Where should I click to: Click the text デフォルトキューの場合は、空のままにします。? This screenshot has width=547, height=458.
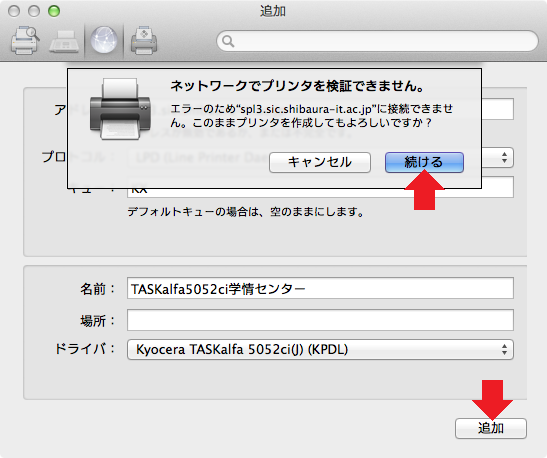tap(246, 212)
